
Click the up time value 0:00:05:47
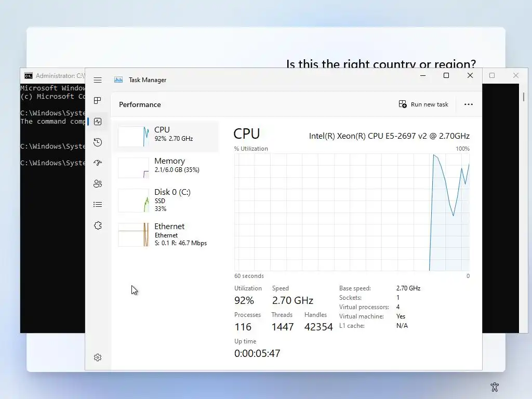tap(257, 353)
